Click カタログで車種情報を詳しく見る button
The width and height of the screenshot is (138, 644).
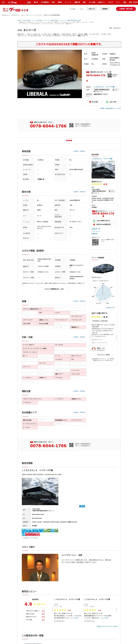54,289
